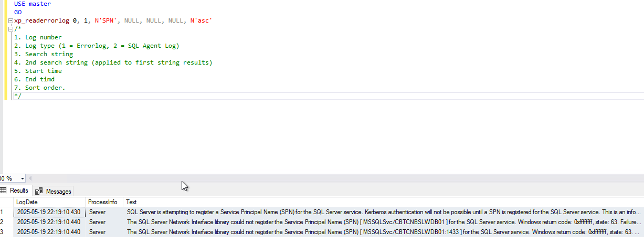Click the editor horizontal scrollbar left arrow
This screenshot has height=243, width=644.
[x=31, y=178]
